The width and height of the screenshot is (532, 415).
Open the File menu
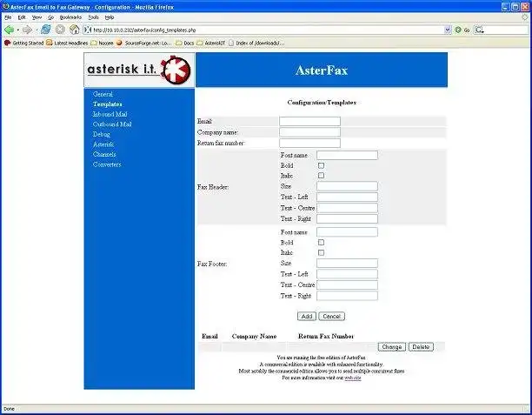pyautogui.click(x=8, y=17)
